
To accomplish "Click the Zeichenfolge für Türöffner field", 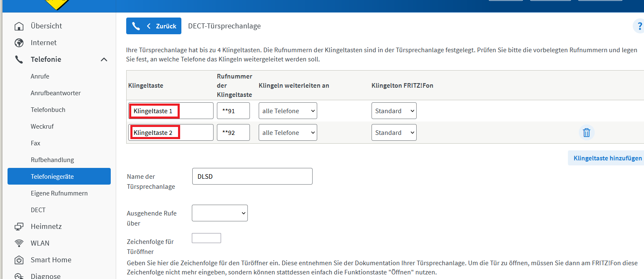I will pyautogui.click(x=206, y=238).
